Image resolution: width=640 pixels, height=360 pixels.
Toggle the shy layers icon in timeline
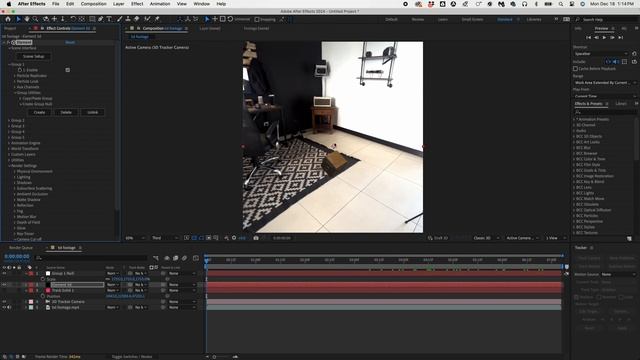point(167,258)
